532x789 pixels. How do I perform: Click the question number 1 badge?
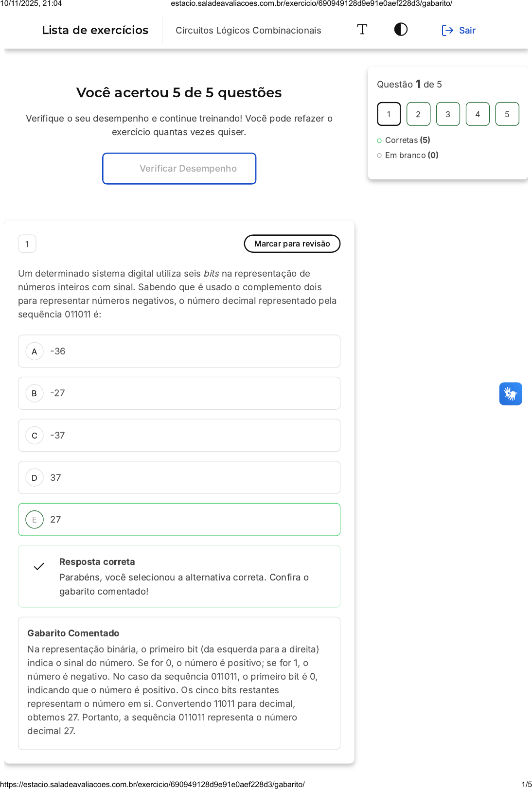click(27, 244)
